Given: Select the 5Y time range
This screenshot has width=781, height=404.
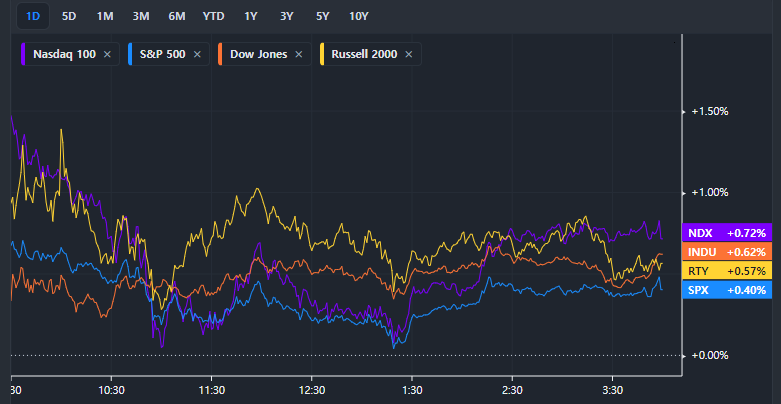Looking at the screenshot, I should 322,16.
